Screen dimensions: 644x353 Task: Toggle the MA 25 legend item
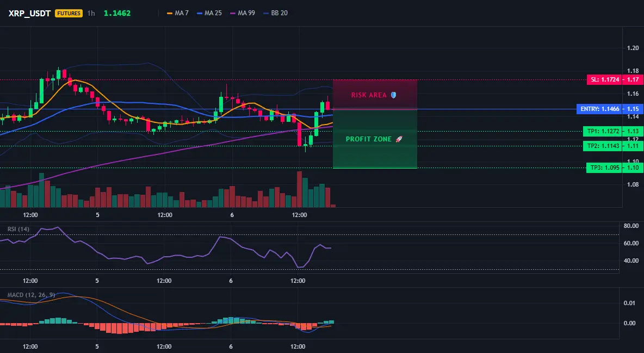pyautogui.click(x=209, y=13)
